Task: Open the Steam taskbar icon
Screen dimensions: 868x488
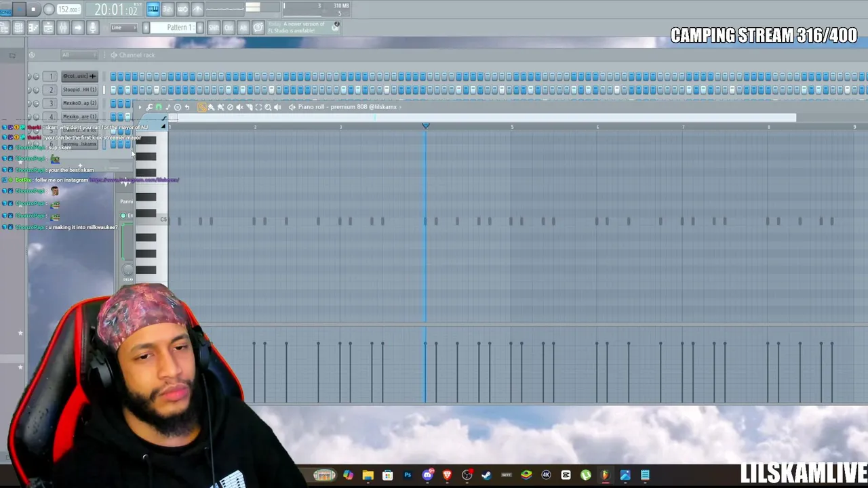Action: click(x=486, y=475)
